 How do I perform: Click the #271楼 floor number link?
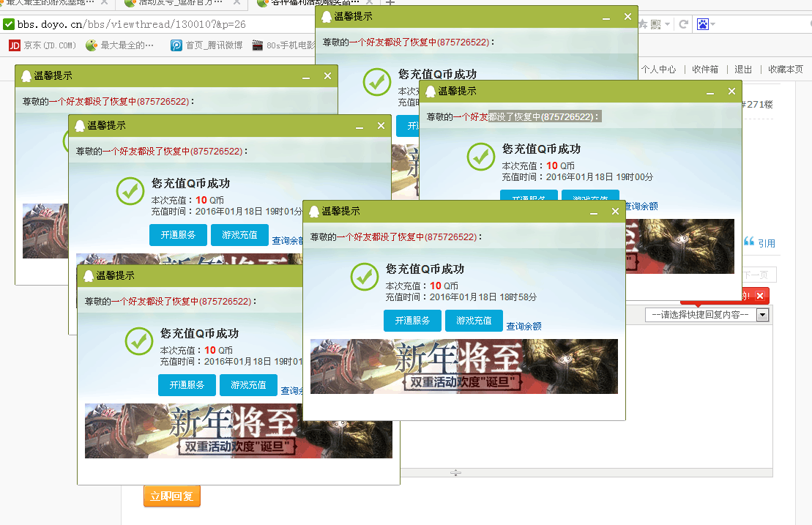(757, 105)
